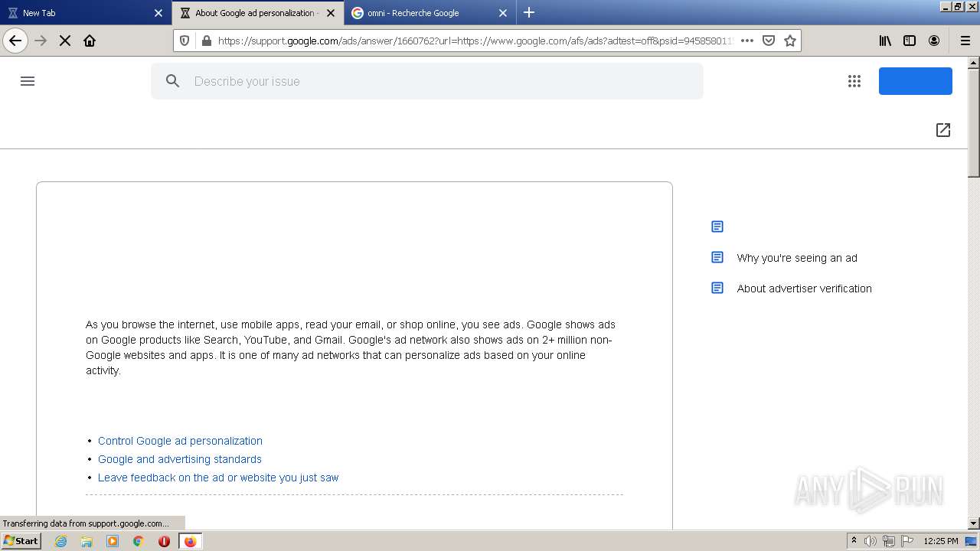Show sidebars icon in toolbar
Viewport: 980px width, 551px height.
coord(910,41)
